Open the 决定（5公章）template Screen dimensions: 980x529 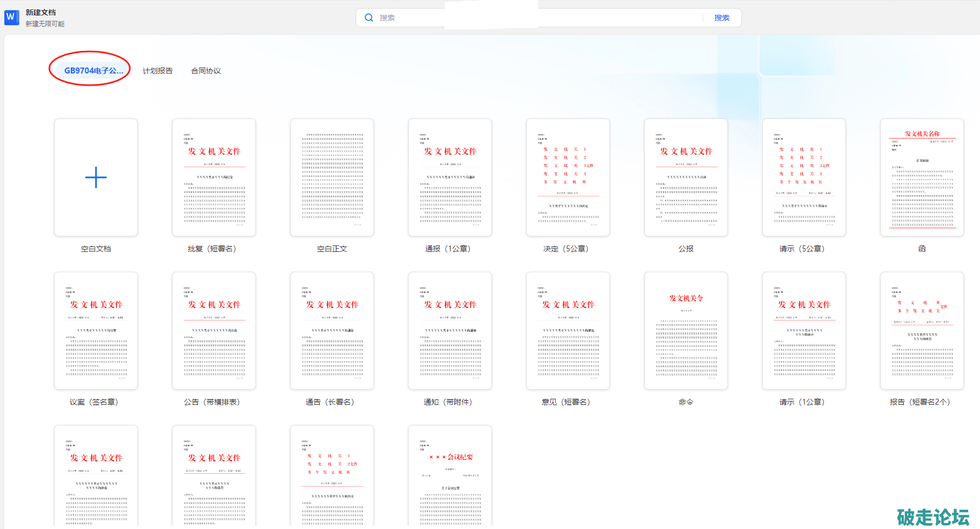click(x=568, y=177)
